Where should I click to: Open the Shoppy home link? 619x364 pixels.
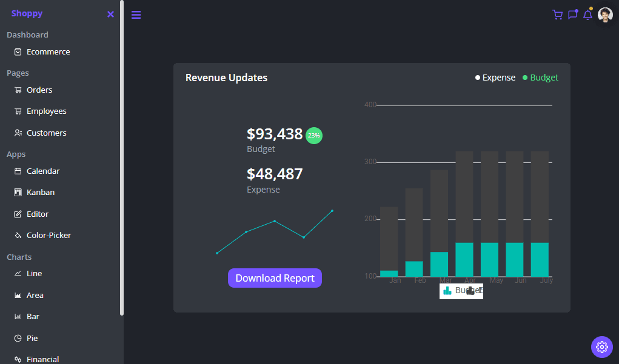pos(27,13)
